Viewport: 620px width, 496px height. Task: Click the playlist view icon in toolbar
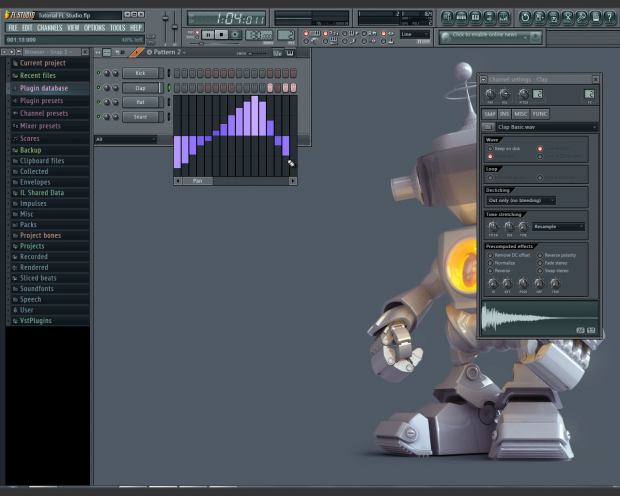coord(447,17)
